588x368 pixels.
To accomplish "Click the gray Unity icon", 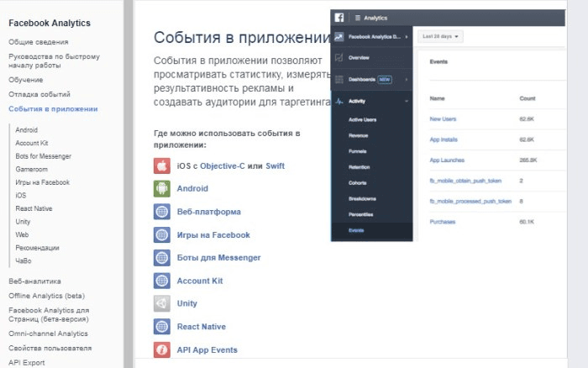I will 161,303.
